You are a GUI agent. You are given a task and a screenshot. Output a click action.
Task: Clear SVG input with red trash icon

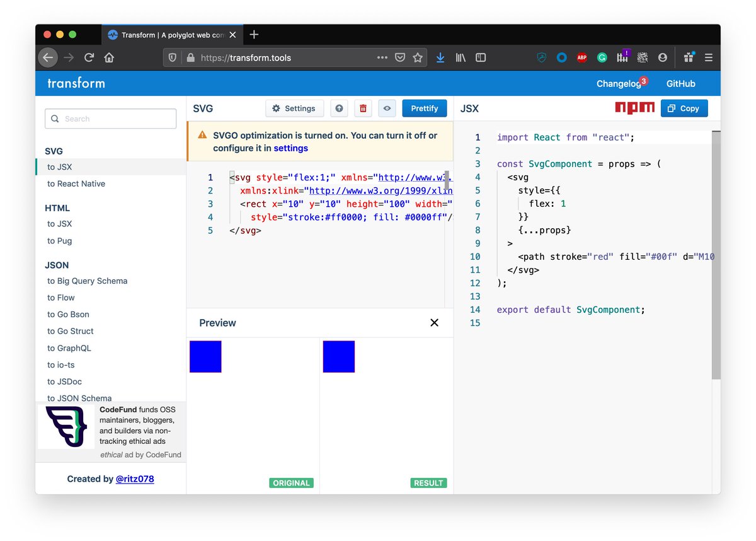(x=363, y=108)
